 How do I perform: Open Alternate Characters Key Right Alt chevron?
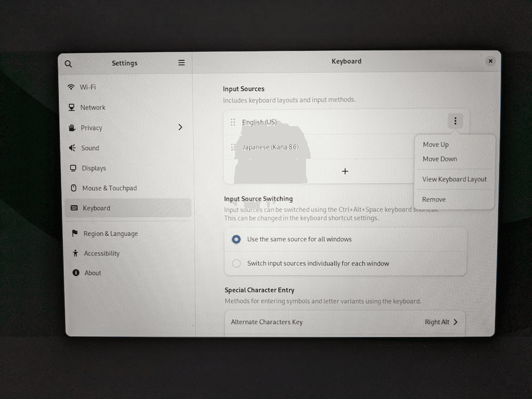456,322
